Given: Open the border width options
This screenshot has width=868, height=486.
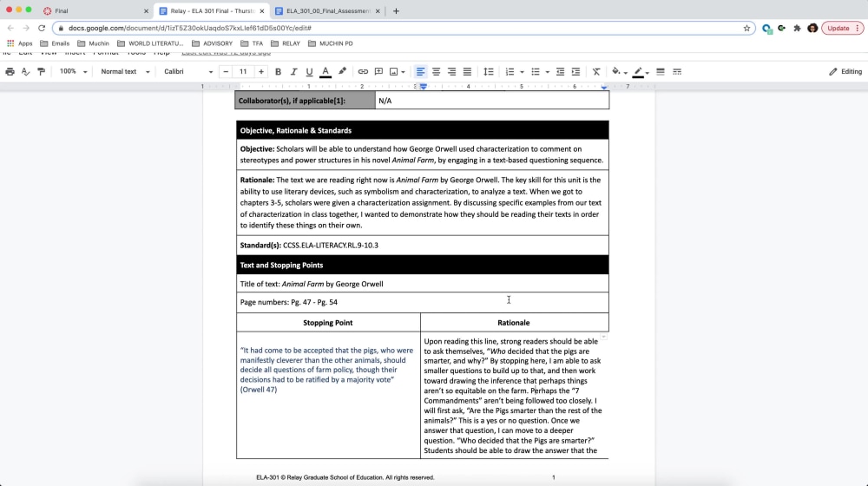Looking at the screenshot, I should [x=661, y=71].
